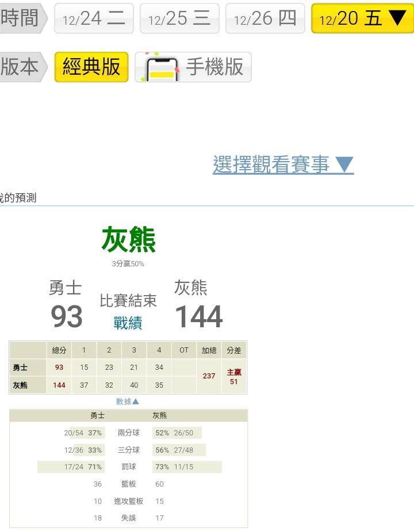This screenshot has width=414, height=532.
Task: Click the 失誤 stat label
Action: pos(129,518)
